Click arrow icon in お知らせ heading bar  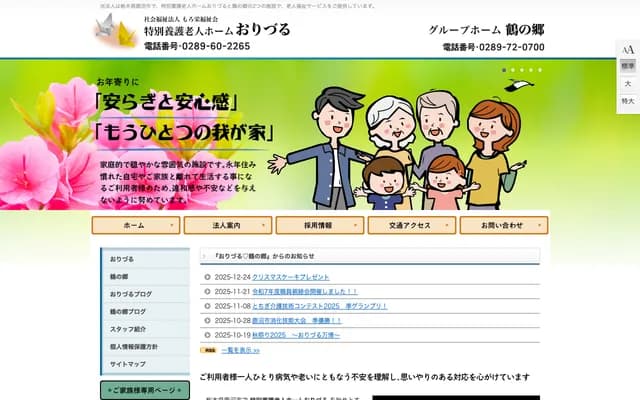point(204,256)
